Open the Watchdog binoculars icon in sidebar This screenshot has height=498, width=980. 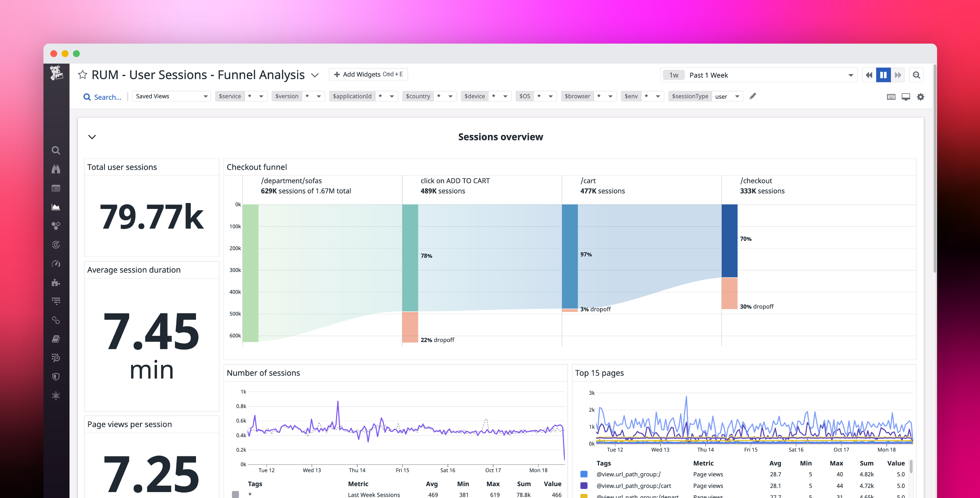[x=56, y=169]
